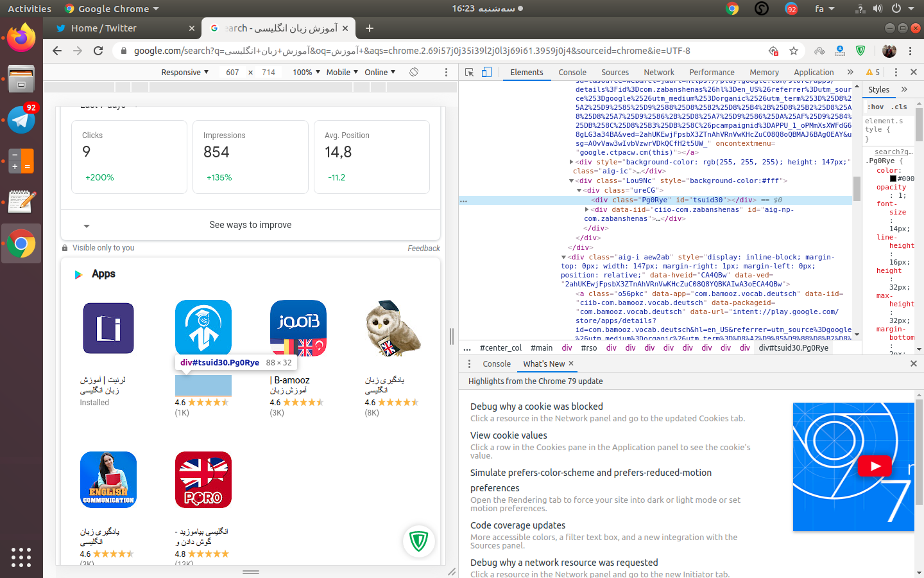The height and width of the screenshot is (578, 924).
Task: Click the floating green shield button on page
Action: click(x=419, y=541)
